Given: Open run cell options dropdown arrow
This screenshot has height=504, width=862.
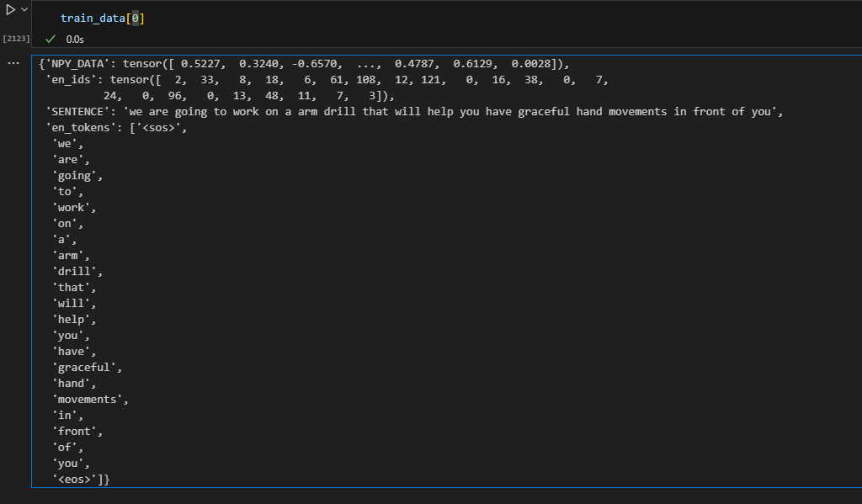Looking at the screenshot, I should 24,9.
